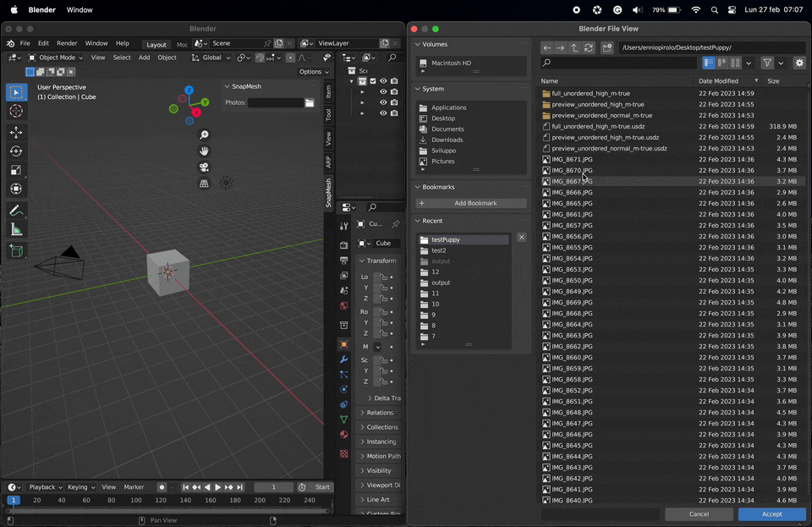Click the green Y axis on navigation gizmo
The width and height of the screenshot is (812, 527).
tap(205, 102)
